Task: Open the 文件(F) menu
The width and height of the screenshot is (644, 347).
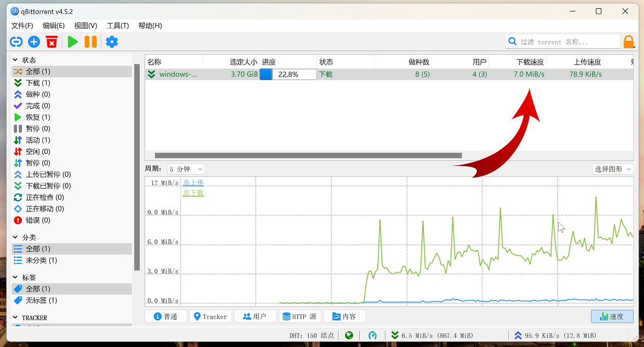Action: 22,26
